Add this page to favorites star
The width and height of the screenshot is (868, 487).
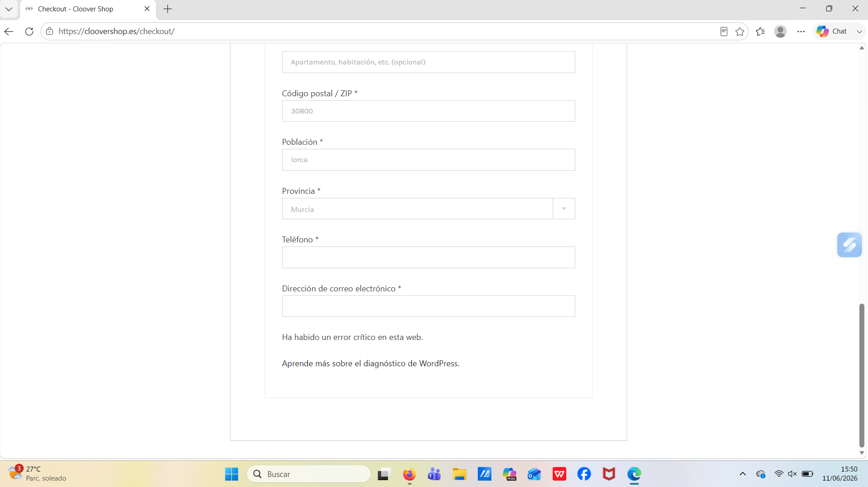pos(740,31)
